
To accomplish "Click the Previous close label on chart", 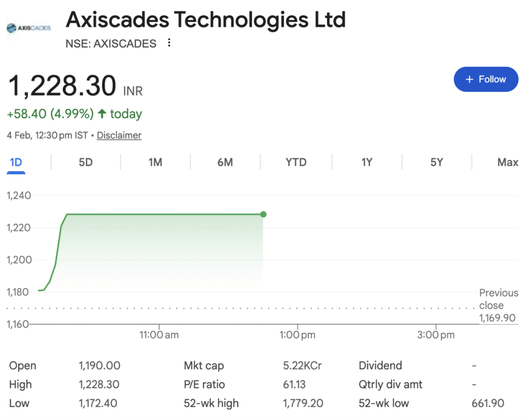I will click(x=498, y=298).
